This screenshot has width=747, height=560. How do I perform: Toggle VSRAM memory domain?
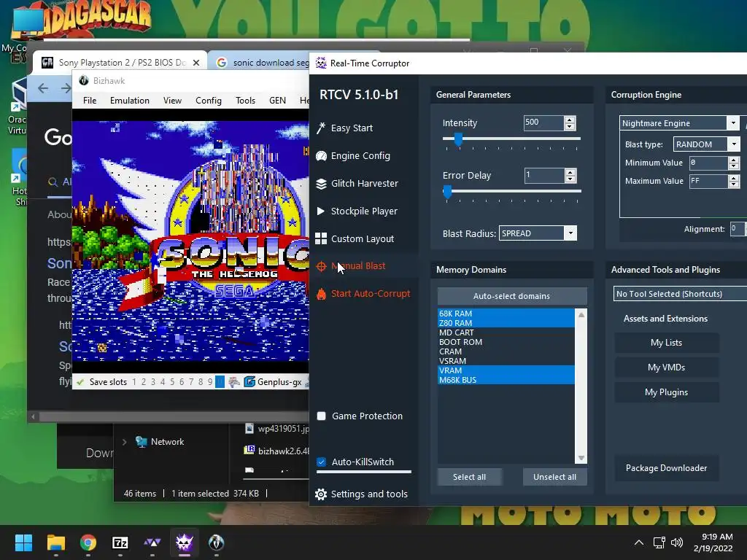point(506,361)
